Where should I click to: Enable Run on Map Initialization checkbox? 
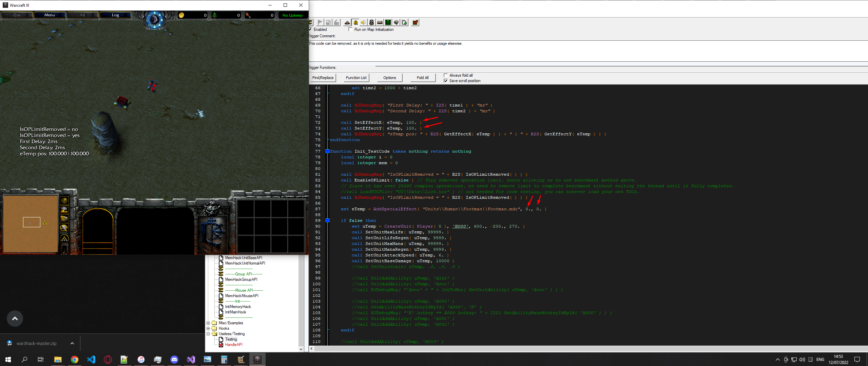click(x=350, y=30)
